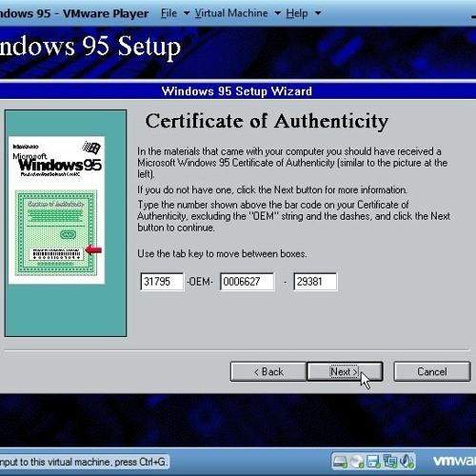
Task: Select the last key field 29381
Action: 315,282
